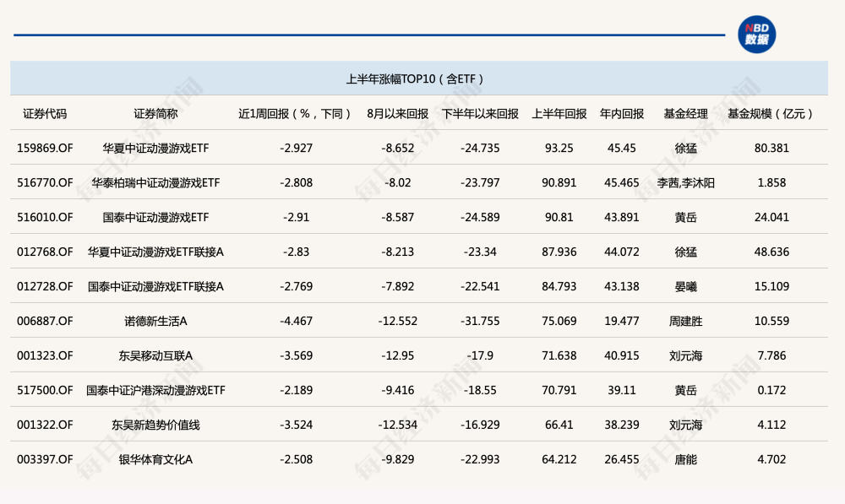Viewport: 845px width, 504px height.
Task: Click the 下半年以来回报 column header
Action: click(x=480, y=114)
